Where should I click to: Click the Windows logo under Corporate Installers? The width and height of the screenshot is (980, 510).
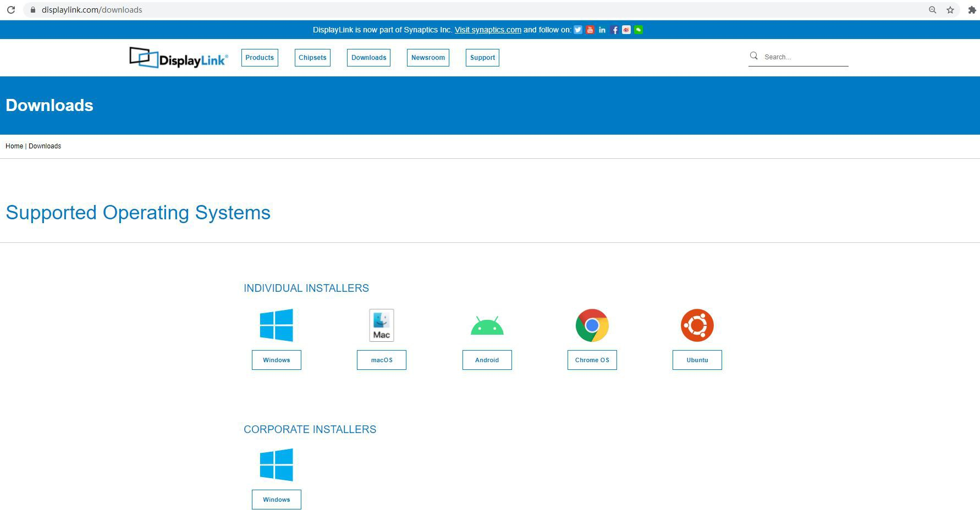pyautogui.click(x=277, y=465)
